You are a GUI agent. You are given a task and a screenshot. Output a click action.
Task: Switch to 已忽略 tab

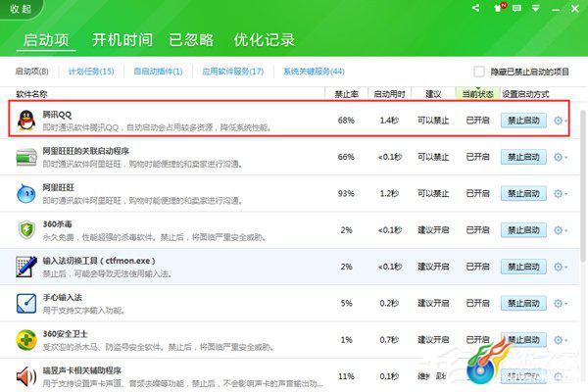click(191, 40)
